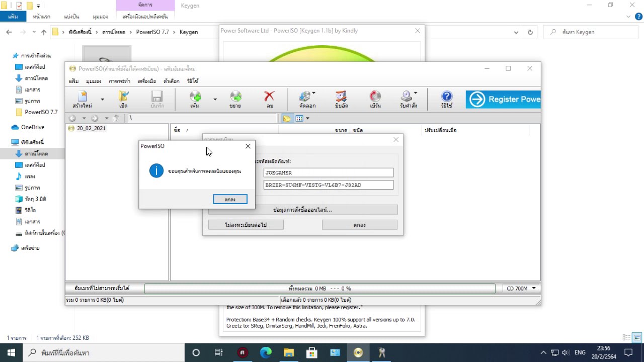Click OK (ตกลง) in the PowerISO message box
The width and height of the screenshot is (644, 362).
click(x=230, y=200)
